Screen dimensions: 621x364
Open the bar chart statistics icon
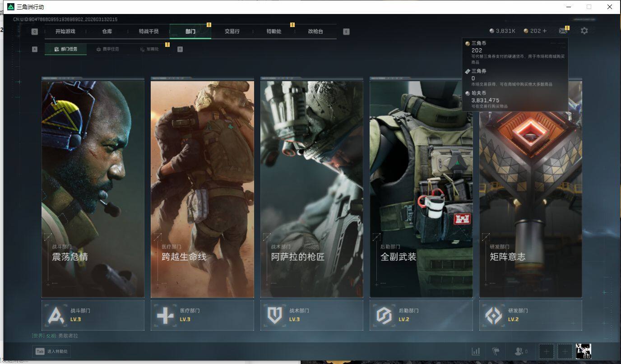[x=476, y=351]
